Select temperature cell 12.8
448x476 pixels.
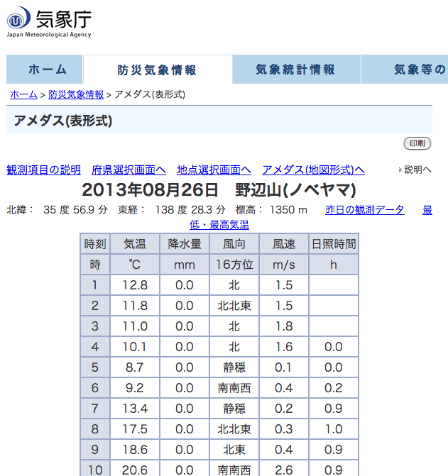pyautogui.click(x=135, y=285)
